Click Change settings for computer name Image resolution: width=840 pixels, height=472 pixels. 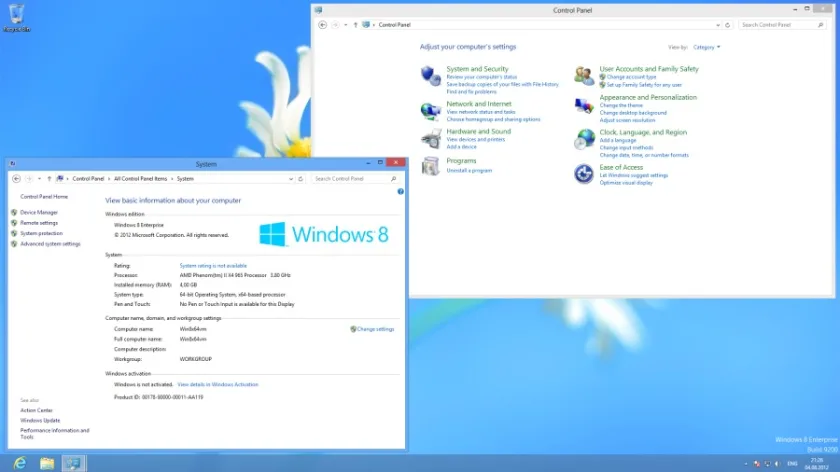[375, 329]
